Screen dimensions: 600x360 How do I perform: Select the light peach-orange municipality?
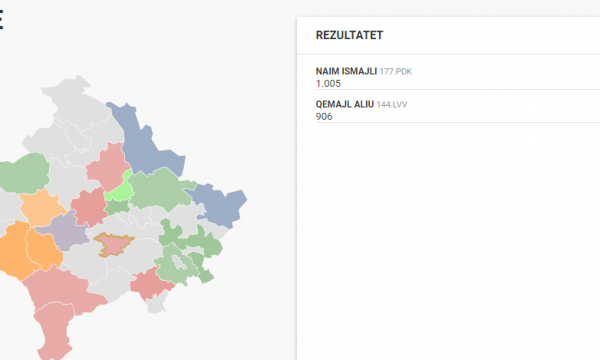[40, 209]
